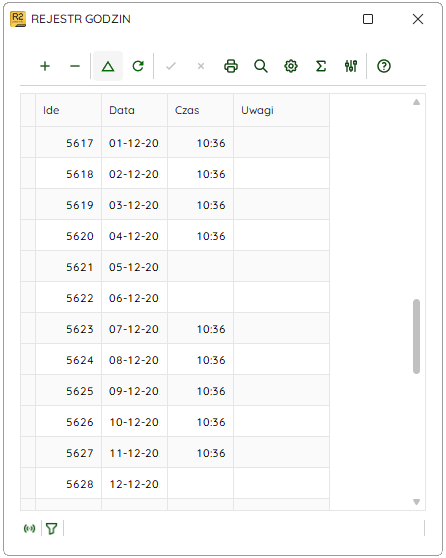
Task: Click the vertical scrollbar thumb
Action: (x=416, y=337)
